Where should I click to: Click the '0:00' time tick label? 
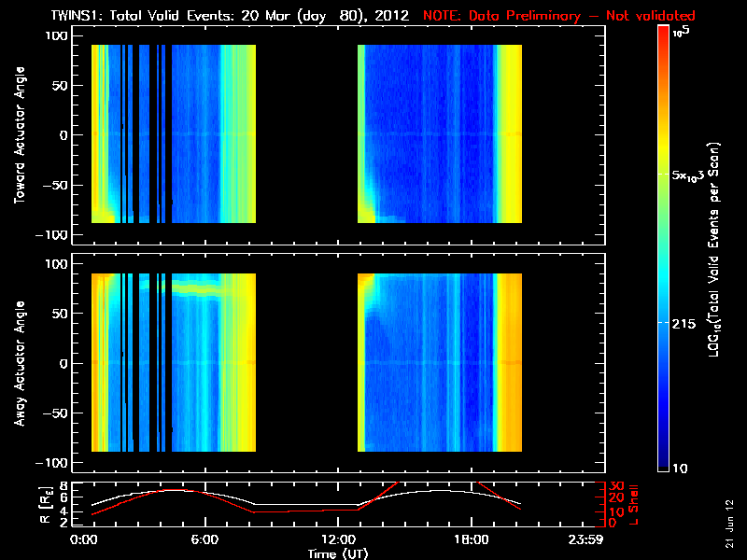click(83, 540)
